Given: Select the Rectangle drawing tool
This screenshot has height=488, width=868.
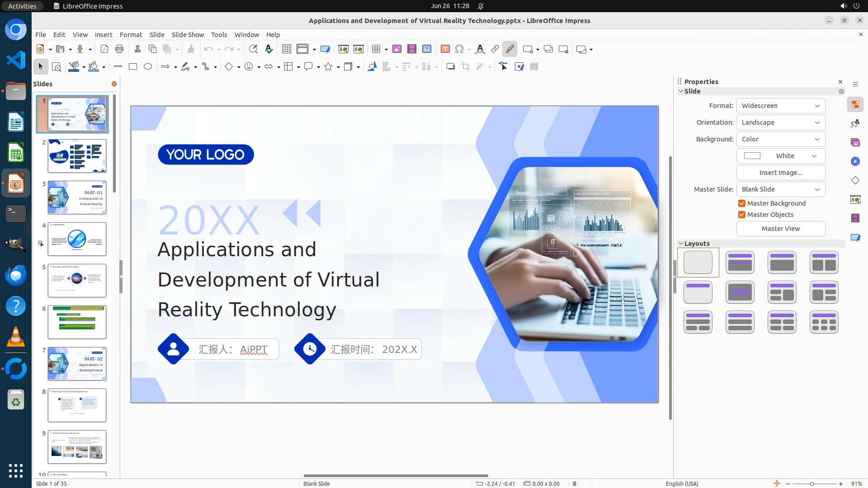Looking at the screenshot, I should pyautogui.click(x=133, y=67).
